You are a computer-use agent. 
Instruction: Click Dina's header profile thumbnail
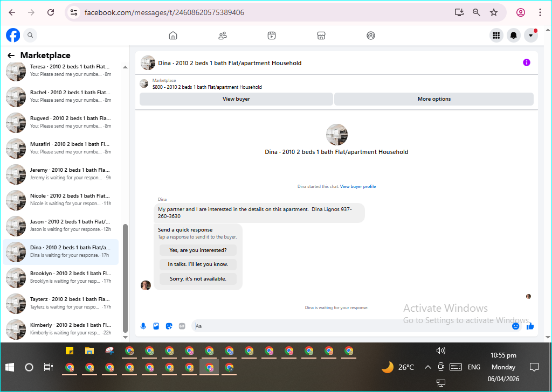point(148,63)
